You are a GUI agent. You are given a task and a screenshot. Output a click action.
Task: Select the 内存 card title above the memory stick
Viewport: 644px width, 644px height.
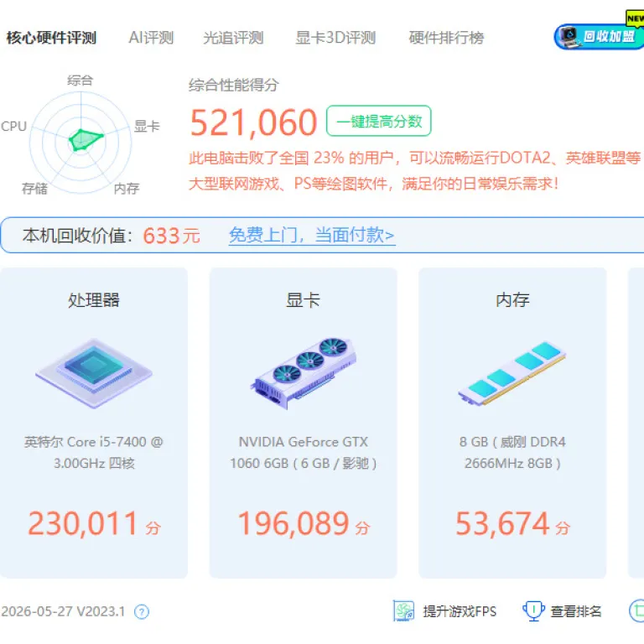512,300
